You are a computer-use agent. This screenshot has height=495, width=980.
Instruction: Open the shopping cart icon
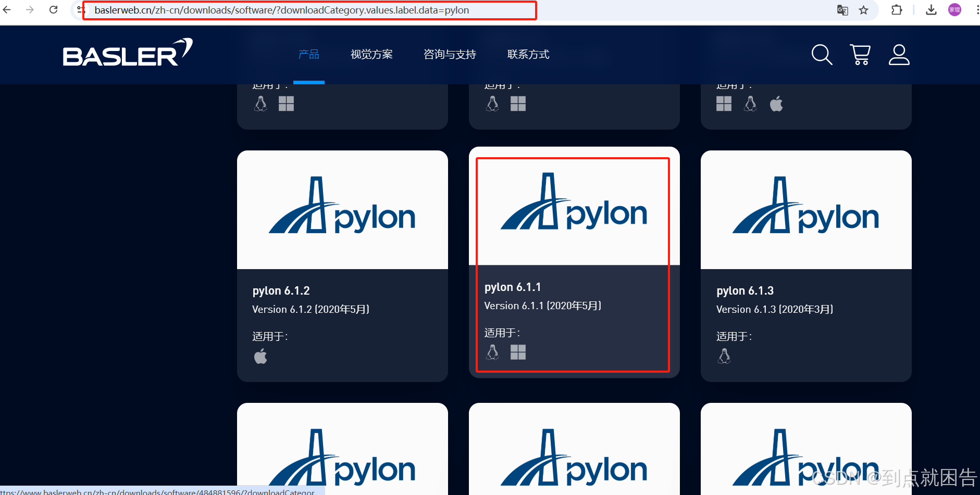coord(860,54)
